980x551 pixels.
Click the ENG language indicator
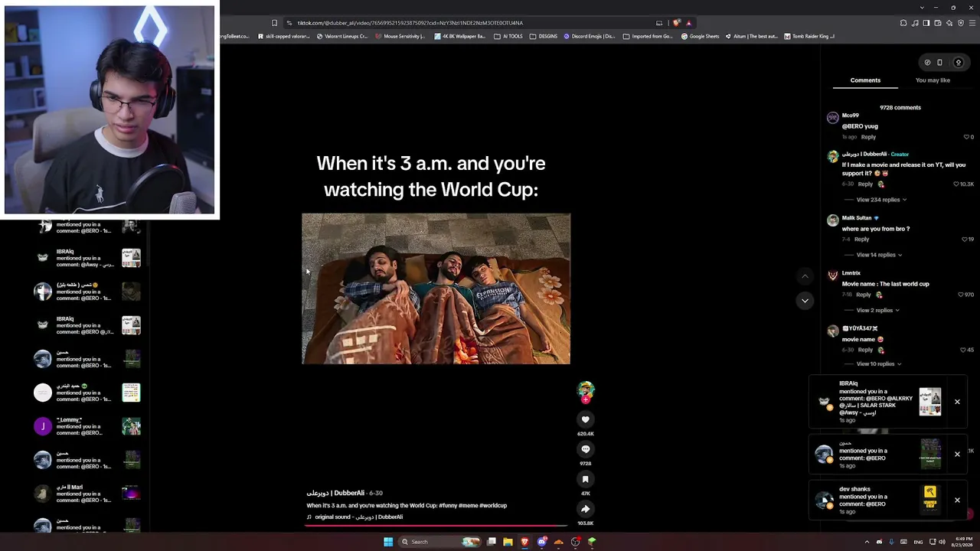click(x=918, y=542)
